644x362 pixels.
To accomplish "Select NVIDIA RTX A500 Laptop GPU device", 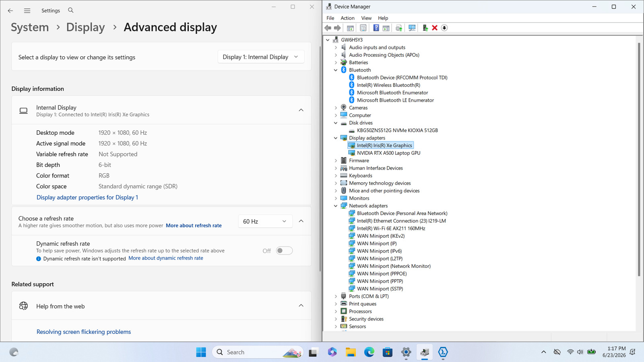I will click(388, 153).
